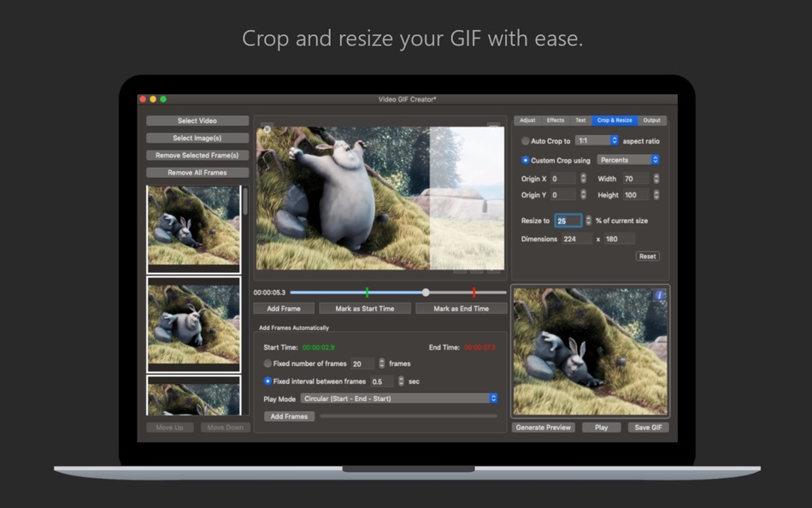Click the blue info icon on GIF preview
Screen dimensions: 812x508
[659, 295]
